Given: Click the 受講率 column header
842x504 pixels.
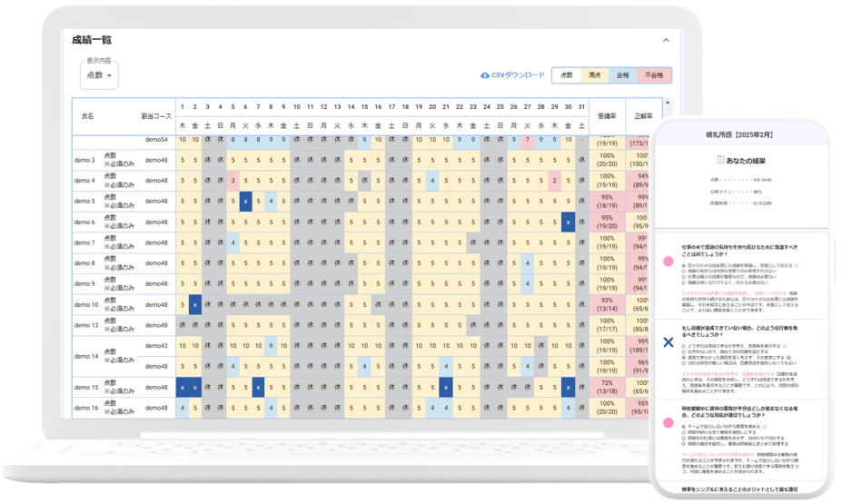Looking at the screenshot, I should (607, 116).
